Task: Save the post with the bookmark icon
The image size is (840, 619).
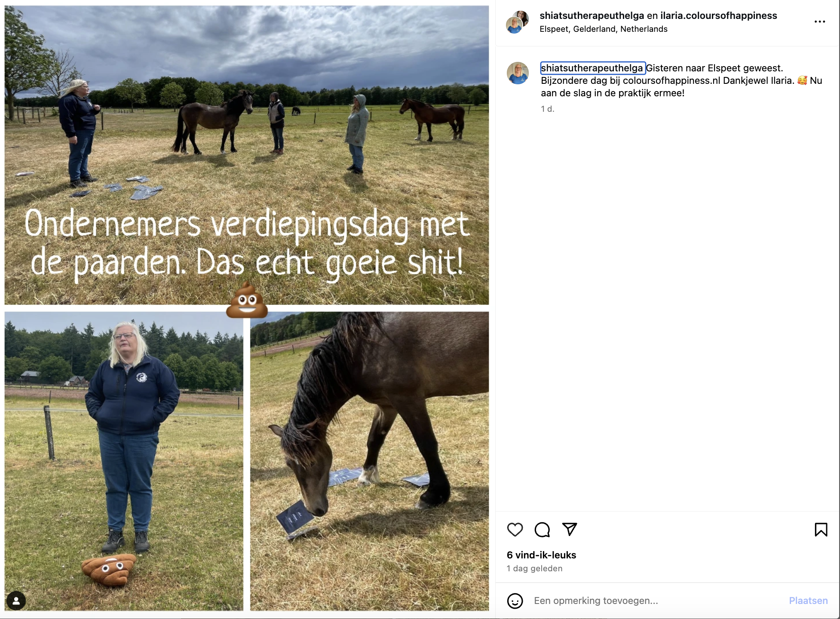Action: pyautogui.click(x=821, y=529)
